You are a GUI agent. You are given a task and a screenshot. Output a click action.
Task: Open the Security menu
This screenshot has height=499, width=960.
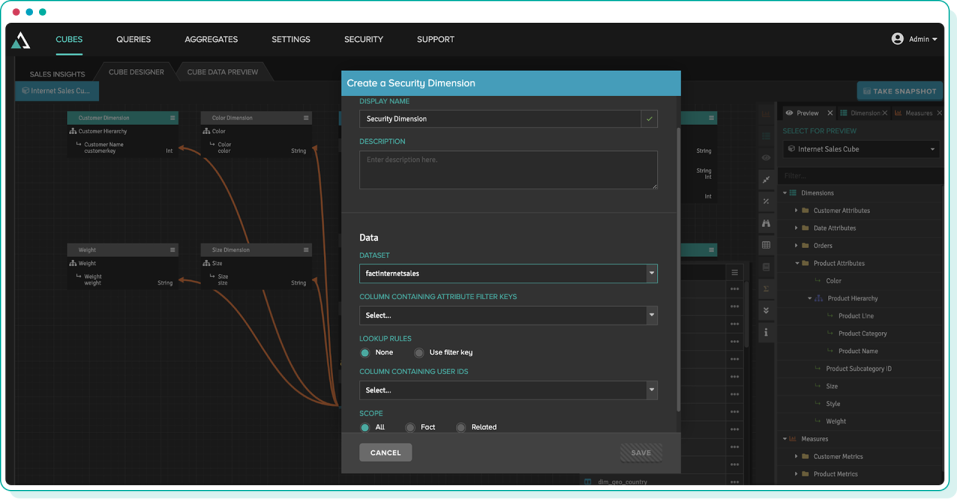tap(364, 39)
